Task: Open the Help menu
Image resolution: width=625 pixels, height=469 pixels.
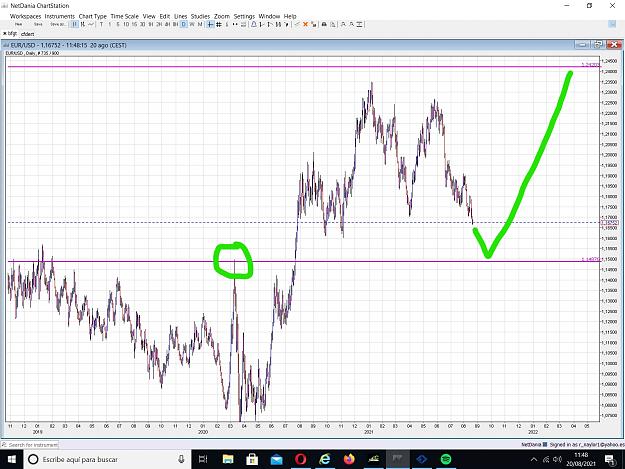Action: click(290, 16)
